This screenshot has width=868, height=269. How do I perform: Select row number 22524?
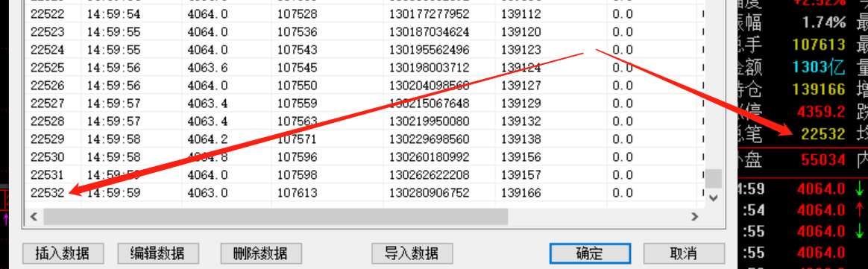[48, 50]
